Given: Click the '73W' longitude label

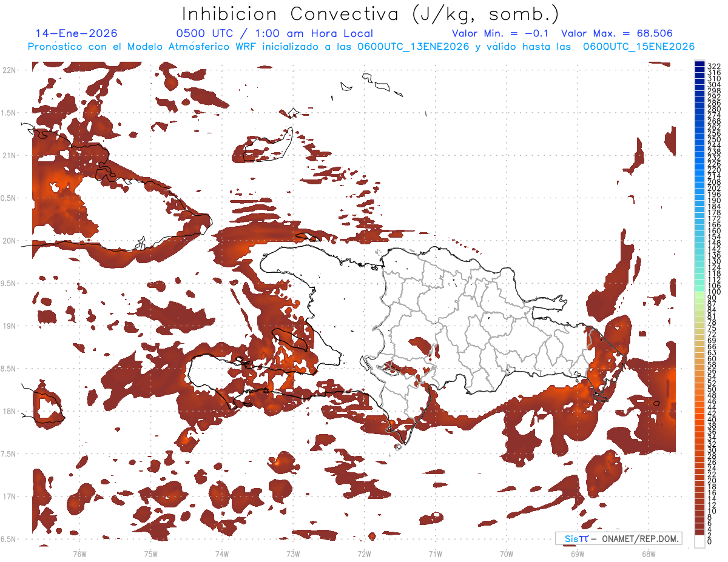Looking at the screenshot, I should click(x=293, y=554).
